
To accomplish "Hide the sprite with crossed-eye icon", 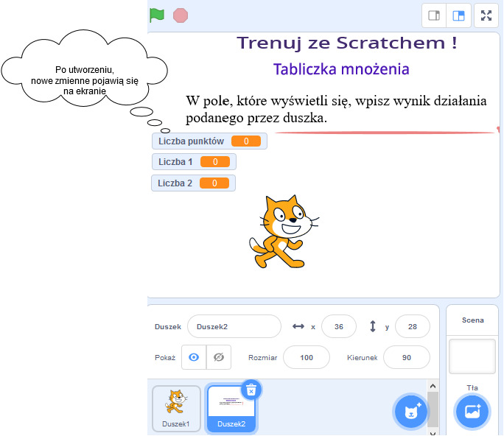I will point(219,357).
